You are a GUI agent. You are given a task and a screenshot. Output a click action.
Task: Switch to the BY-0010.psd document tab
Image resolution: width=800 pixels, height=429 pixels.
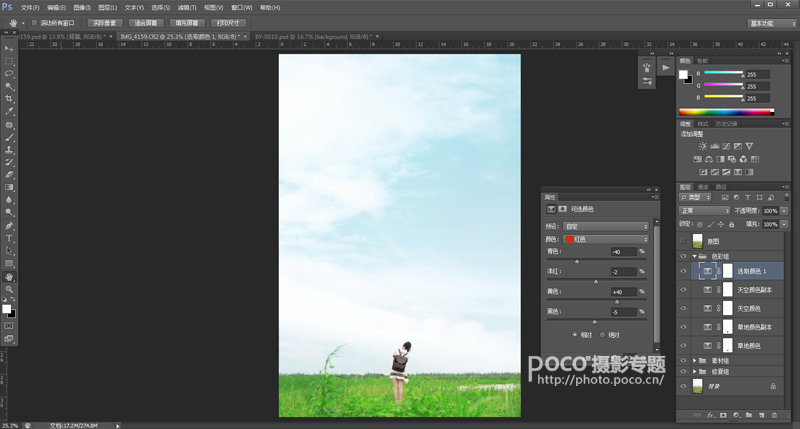click(x=313, y=37)
